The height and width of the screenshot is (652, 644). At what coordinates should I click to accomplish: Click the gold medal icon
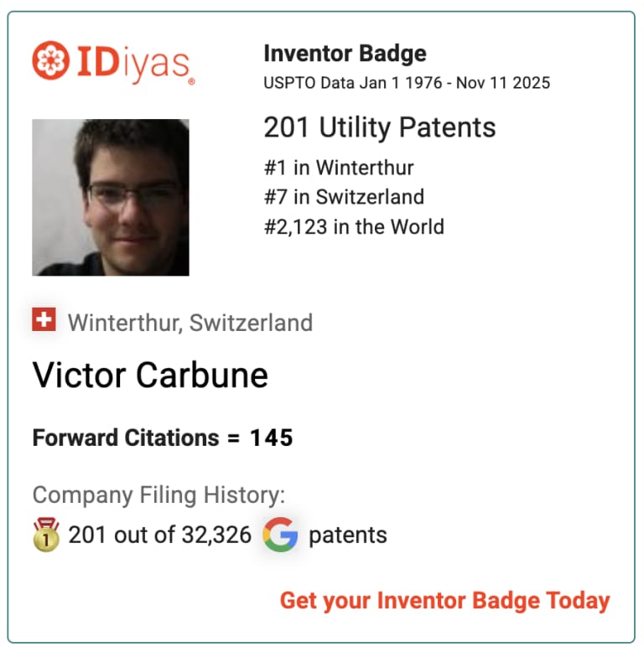46,535
